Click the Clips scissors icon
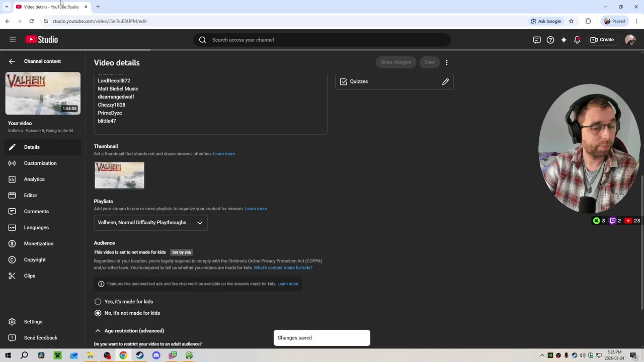The height and width of the screenshot is (362, 644). pyautogui.click(x=13, y=276)
